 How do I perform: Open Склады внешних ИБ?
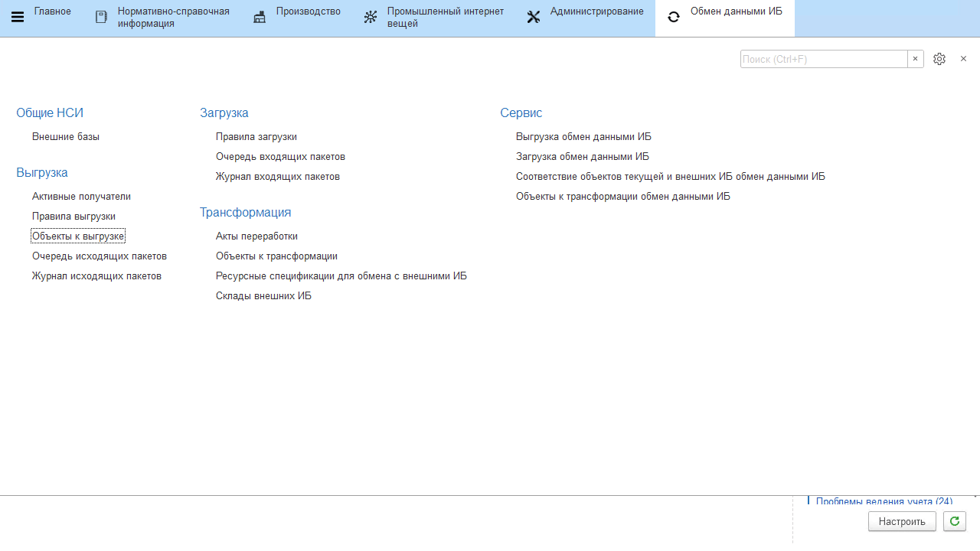coord(263,296)
